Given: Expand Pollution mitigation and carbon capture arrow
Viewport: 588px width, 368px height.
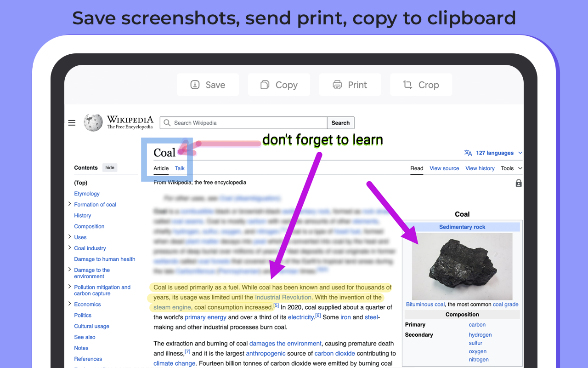Looking at the screenshot, I should [x=69, y=286].
